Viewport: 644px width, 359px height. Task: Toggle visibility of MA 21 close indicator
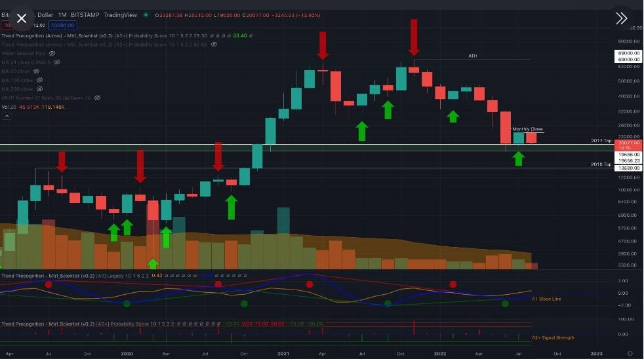[x=57, y=62]
